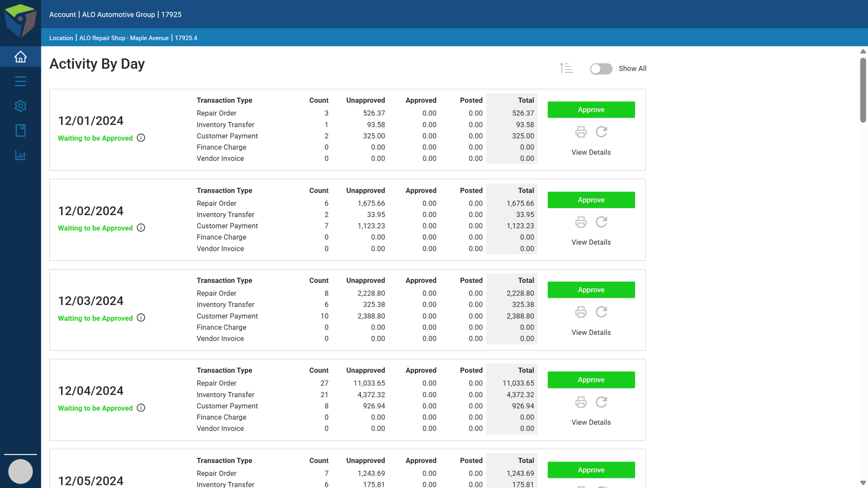The image size is (868, 488).
Task: Refresh the 12/04/2024 activity
Action: coord(601,402)
